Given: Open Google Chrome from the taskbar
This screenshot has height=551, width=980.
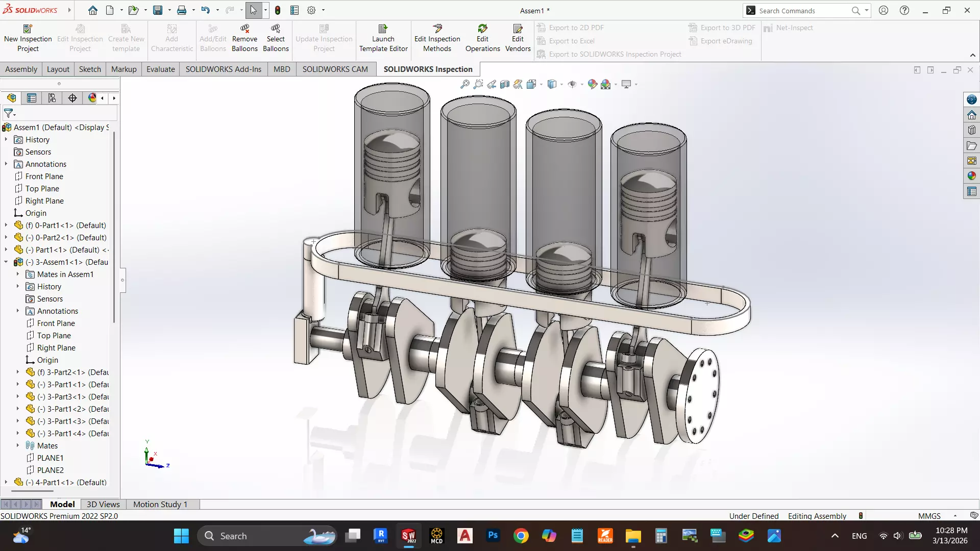Looking at the screenshot, I should (521, 536).
